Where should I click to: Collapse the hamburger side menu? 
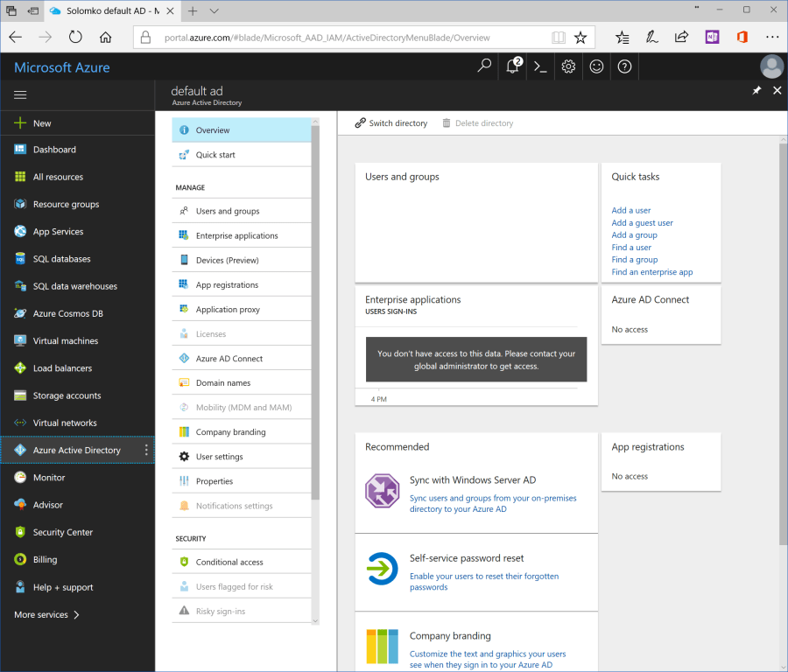coord(20,94)
